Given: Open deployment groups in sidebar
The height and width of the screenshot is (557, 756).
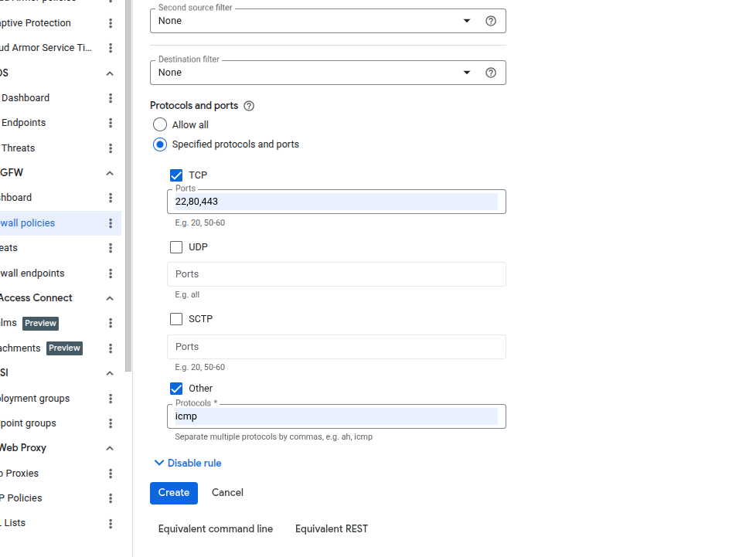Looking at the screenshot, I should (x=35, y=399).
